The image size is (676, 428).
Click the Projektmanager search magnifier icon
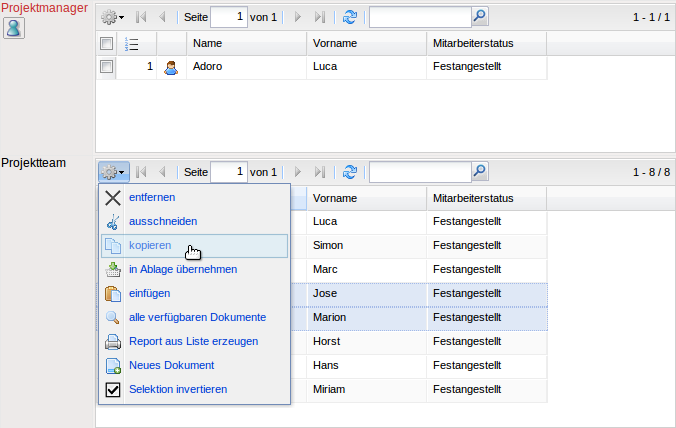[x=479, y=17]
